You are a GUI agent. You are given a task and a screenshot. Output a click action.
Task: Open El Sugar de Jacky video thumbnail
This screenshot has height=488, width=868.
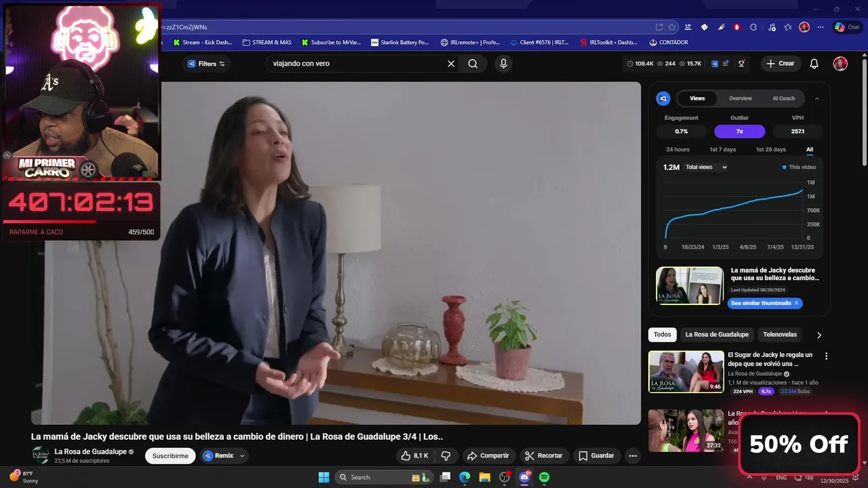click(686, 371)
